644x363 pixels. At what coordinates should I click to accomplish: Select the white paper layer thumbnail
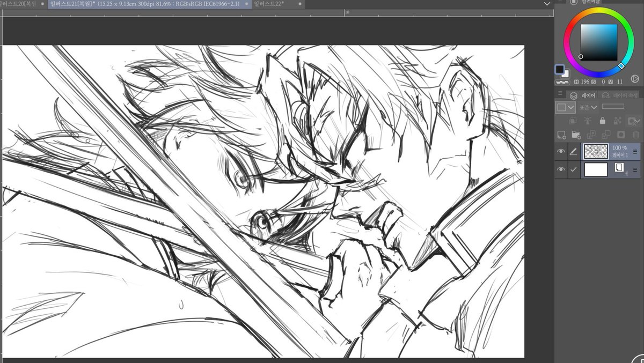(x=596, y=169)
